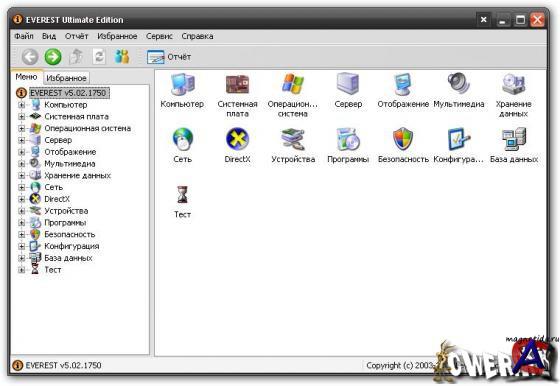Expand the Отображение tree node
Image resolution: width=560 pixels, height=386 pixels.
coord(21,152)
